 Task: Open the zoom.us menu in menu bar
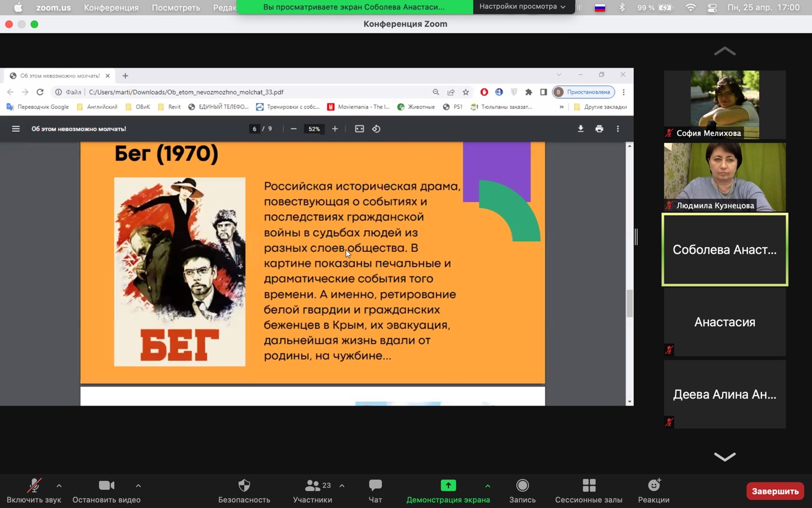point(54,8)
